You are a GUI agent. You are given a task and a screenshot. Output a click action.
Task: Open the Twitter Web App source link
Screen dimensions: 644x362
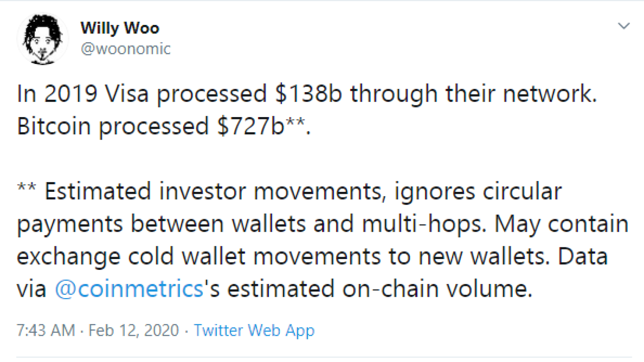(254, 331)
